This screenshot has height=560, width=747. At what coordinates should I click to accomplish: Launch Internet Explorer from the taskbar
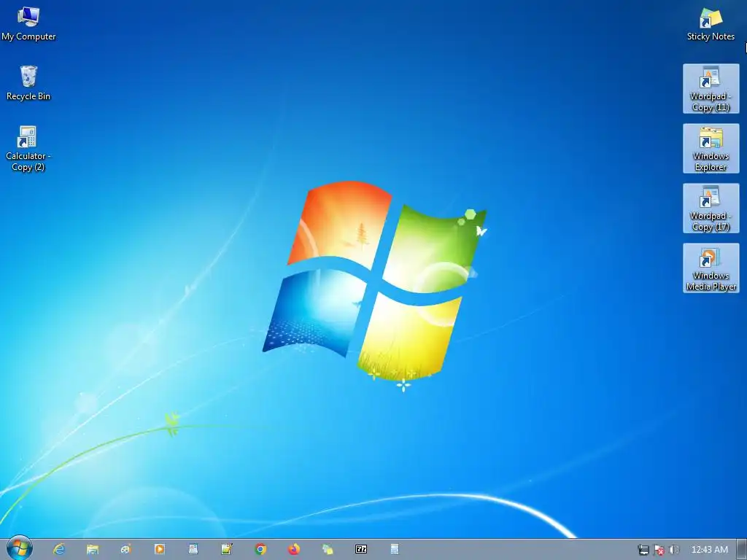pos(59,549)
